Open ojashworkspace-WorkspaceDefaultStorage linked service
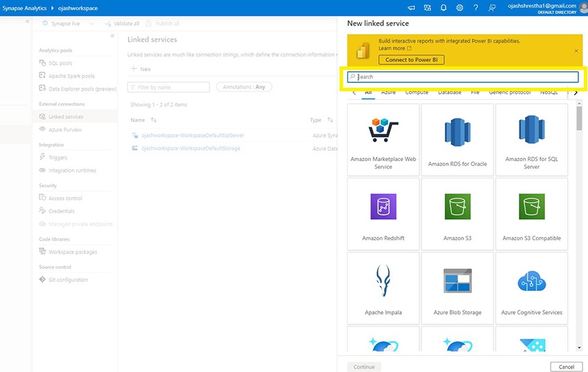 pyautogui.click(x=191, y=148)
